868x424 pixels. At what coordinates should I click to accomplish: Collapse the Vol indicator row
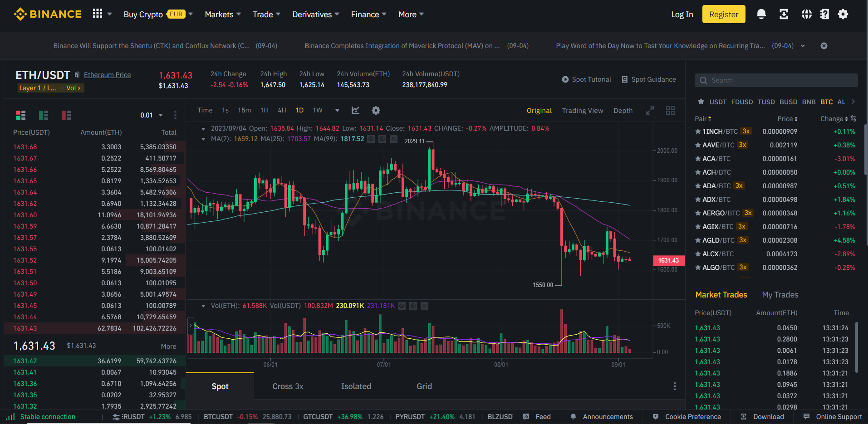(x=203, y=306)
